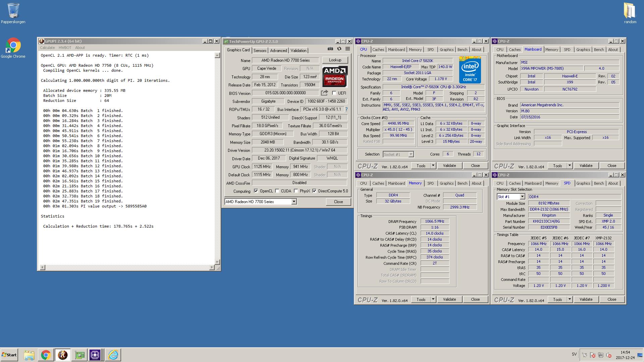644x362 pixels.
Task: Toggle the UEFI checkbox in GPU-Z
Action: click(x=334, y=93)
